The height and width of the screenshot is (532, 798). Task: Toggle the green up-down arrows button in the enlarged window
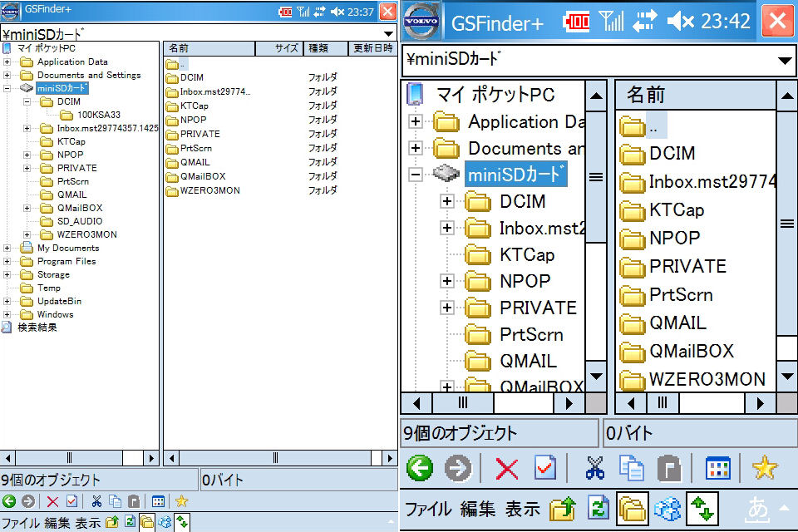pyautogui.click(x=701, y=509)
